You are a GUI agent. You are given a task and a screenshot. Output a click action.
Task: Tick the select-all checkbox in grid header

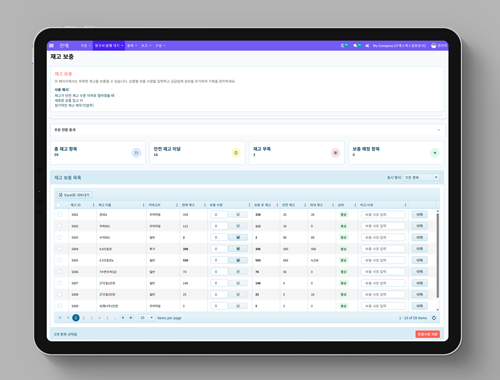pyautogui.click(x=59, y=205)
